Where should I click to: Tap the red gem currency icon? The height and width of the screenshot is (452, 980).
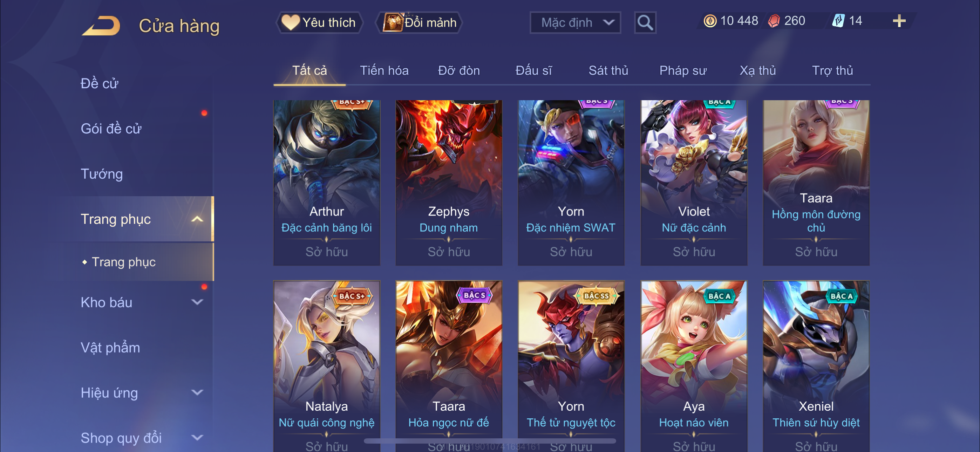point(774,21)
